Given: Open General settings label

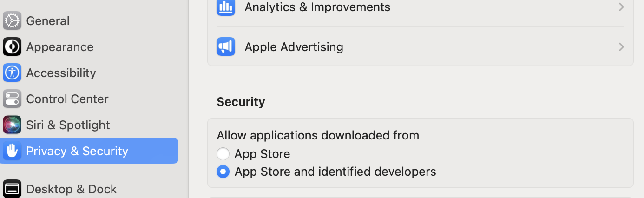Looking at the screenshot, I should click(x=48, y=20).
